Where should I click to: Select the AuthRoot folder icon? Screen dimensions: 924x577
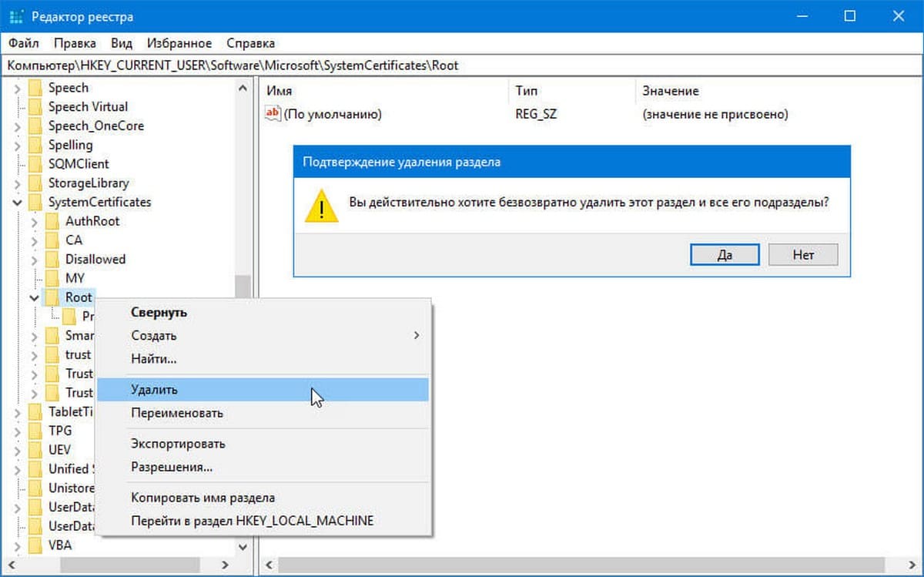(x=52, y=221)
